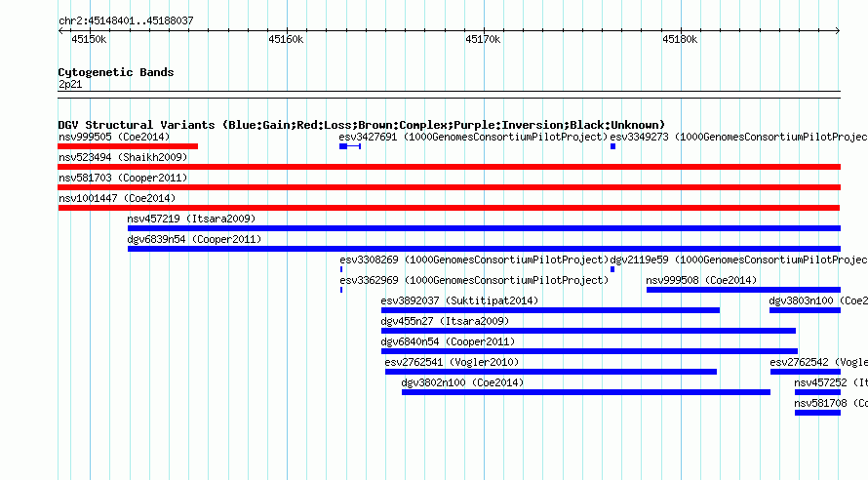Click the nsv581708 variant label

[831, 403]
